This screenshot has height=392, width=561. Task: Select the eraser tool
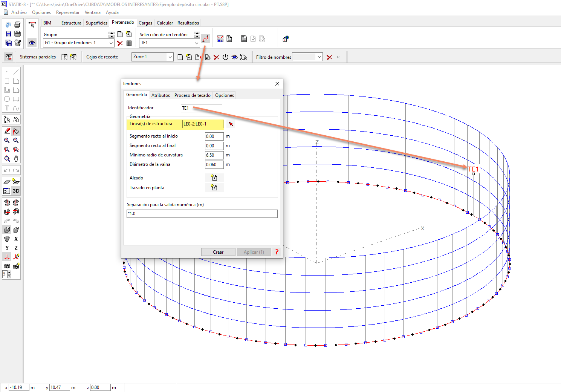[x=7, y=131]
